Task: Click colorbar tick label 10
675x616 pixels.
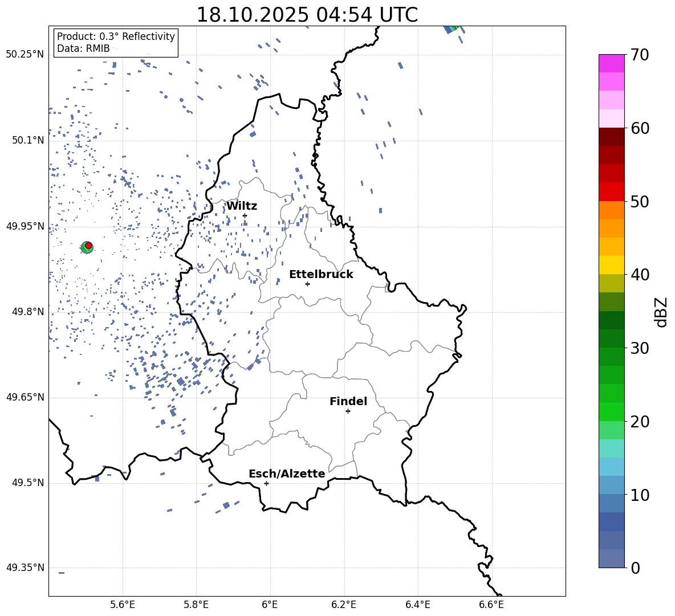Action: click(x=640, y=495)
